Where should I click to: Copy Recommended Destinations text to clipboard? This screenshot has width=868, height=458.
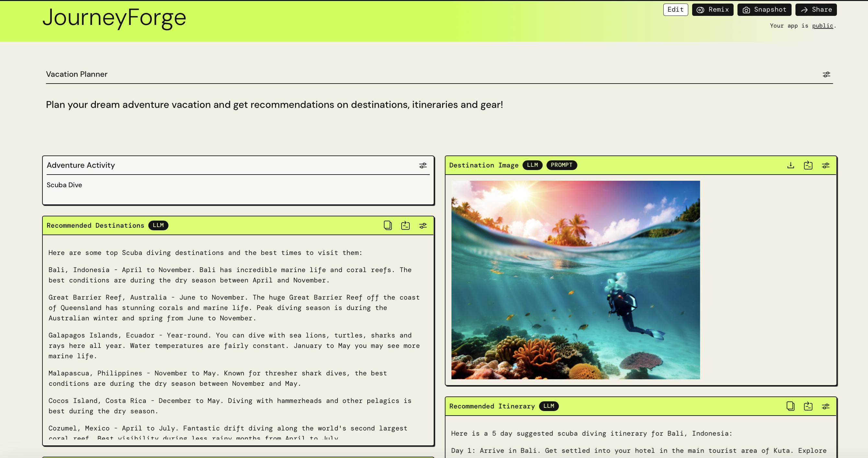pos(387,225)
